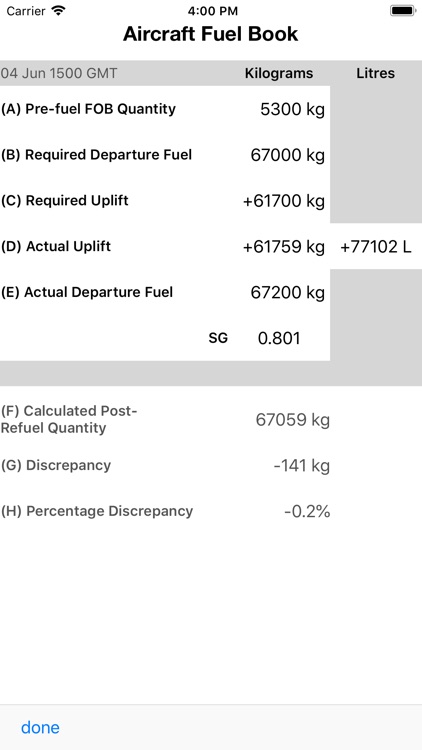Edit the Actual Uplift litres value
The image size is (422, 750).
[376, 247]
